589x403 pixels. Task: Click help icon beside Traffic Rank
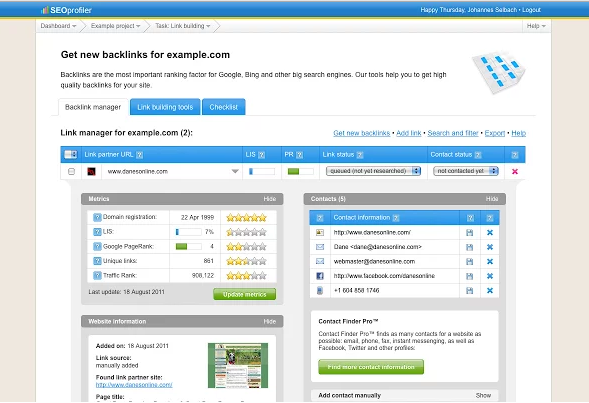point(97,275)
